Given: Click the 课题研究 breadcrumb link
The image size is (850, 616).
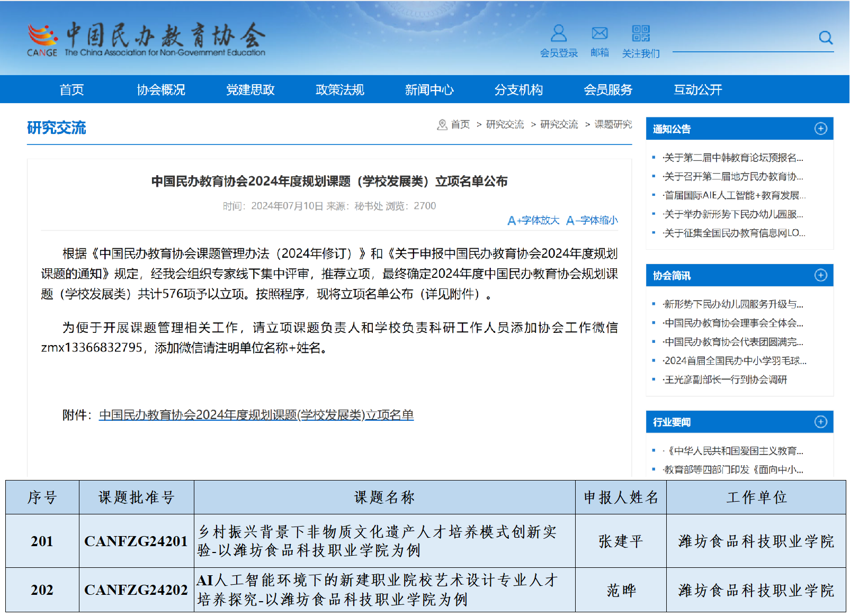Looking at the screenshot, I should coord(613,124).
